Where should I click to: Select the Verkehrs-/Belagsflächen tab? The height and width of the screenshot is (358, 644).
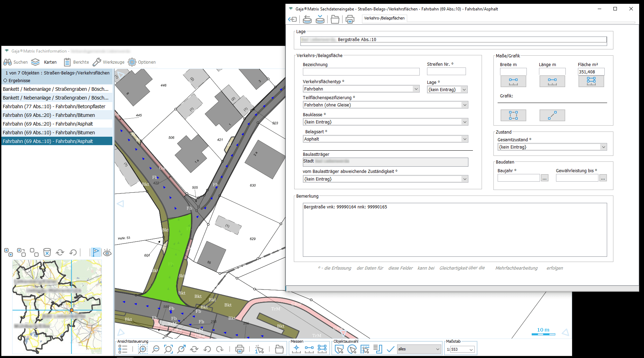coord(384,18)
